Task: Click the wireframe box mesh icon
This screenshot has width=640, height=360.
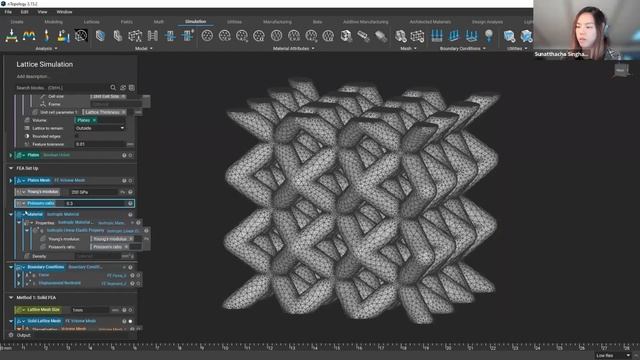Action: [417, 36]
